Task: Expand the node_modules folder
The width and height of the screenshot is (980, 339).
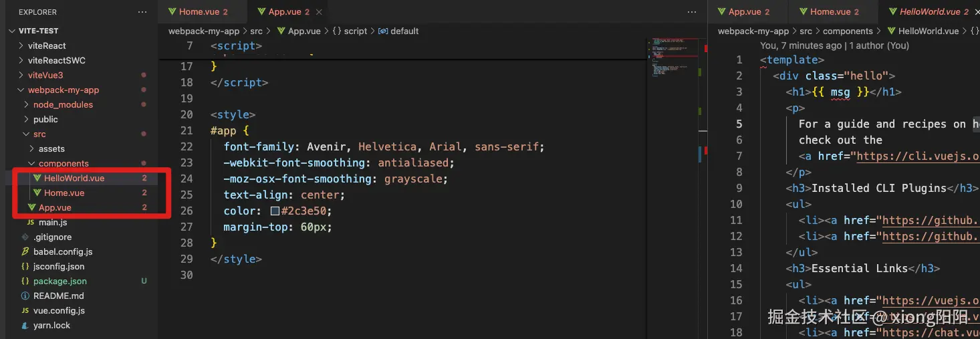Action: (x=26, y=105)
